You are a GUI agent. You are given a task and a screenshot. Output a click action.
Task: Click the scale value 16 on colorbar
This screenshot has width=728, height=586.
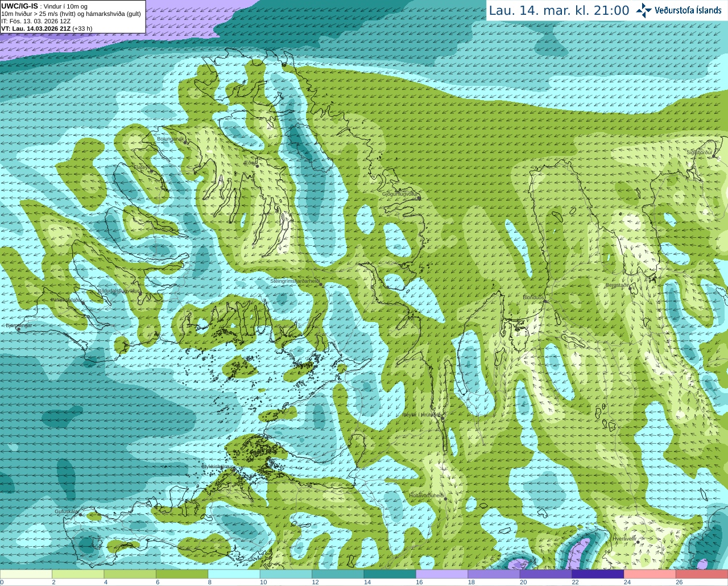(x=419, y=582)
